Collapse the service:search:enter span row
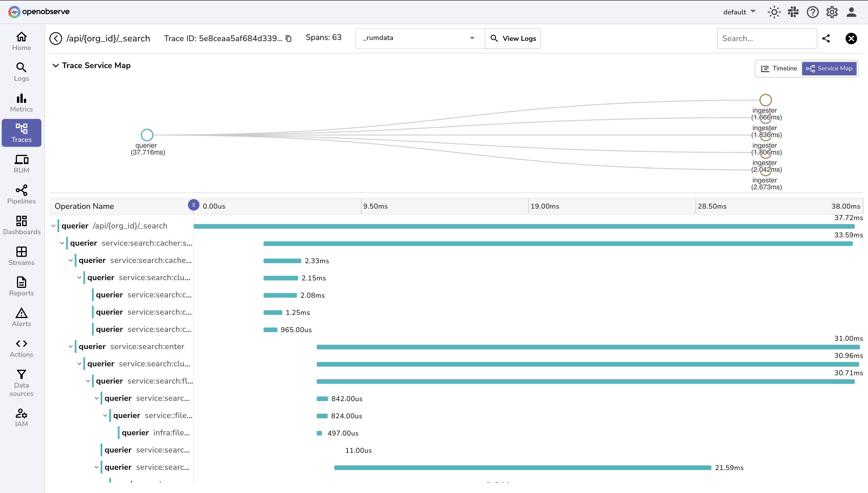Image resolution: width=868 pixels, height=493 pixels. 71,346
